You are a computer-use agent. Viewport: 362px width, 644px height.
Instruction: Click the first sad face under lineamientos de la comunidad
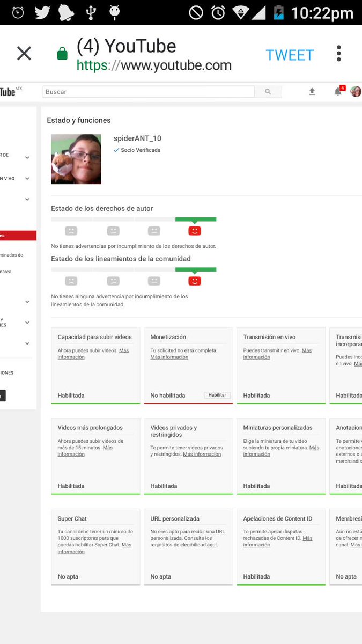point(71,281)
